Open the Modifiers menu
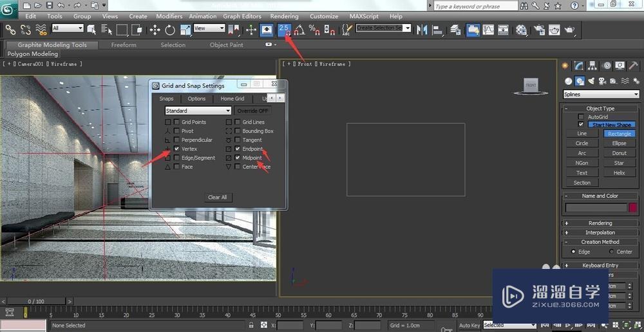Viewport: 644px width, 332px height. 169,17
